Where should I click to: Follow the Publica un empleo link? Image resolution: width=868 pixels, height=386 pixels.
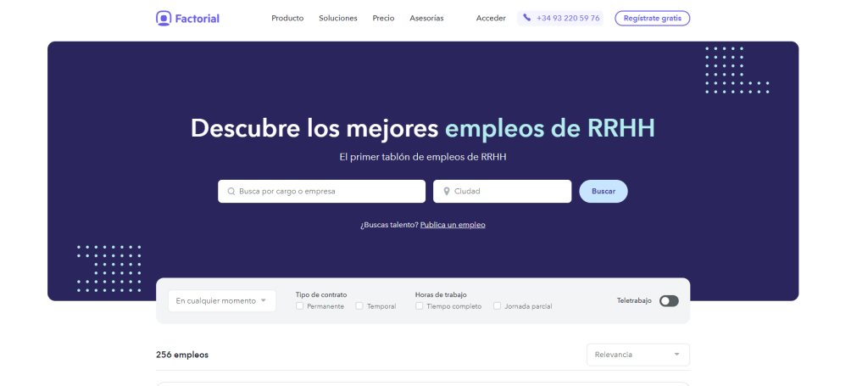coord(453,225)
